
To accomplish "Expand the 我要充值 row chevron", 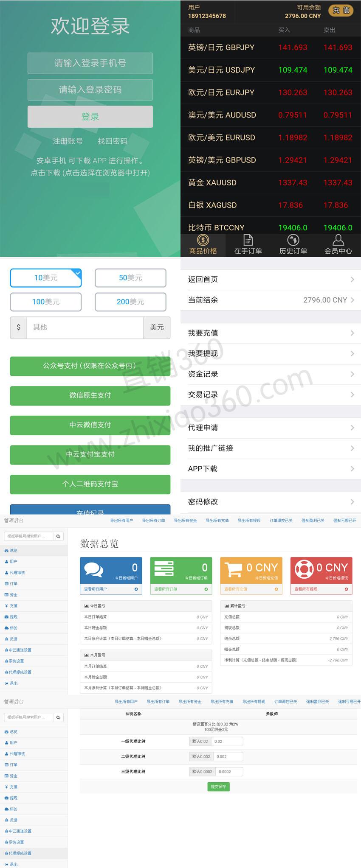I will coord(352,333).
